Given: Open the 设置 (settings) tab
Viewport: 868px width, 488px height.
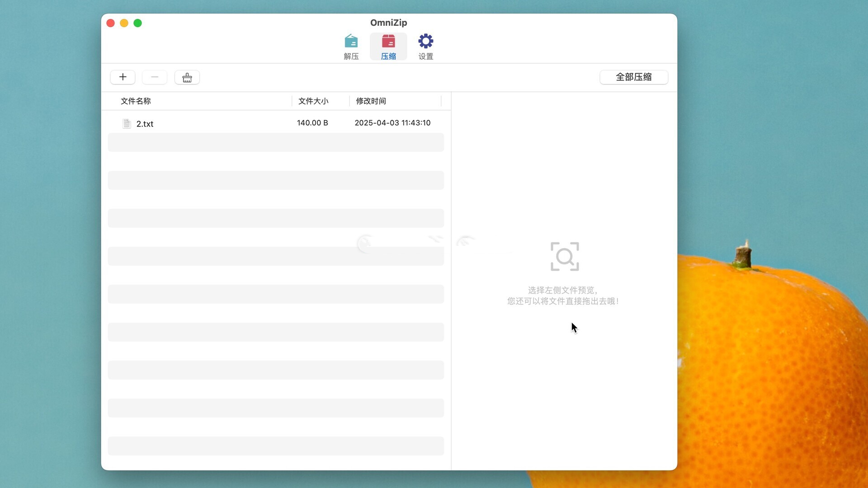Looking at the screenshot, I should coord(426,47).
